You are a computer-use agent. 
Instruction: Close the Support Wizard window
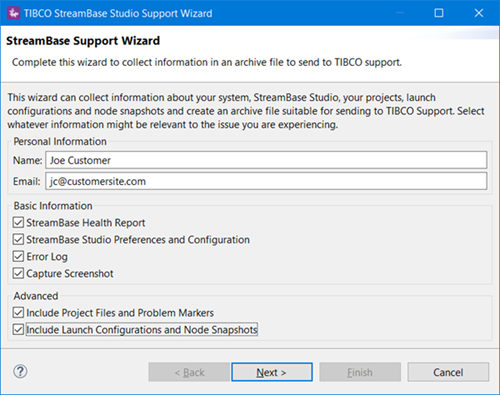pos(479,13)
